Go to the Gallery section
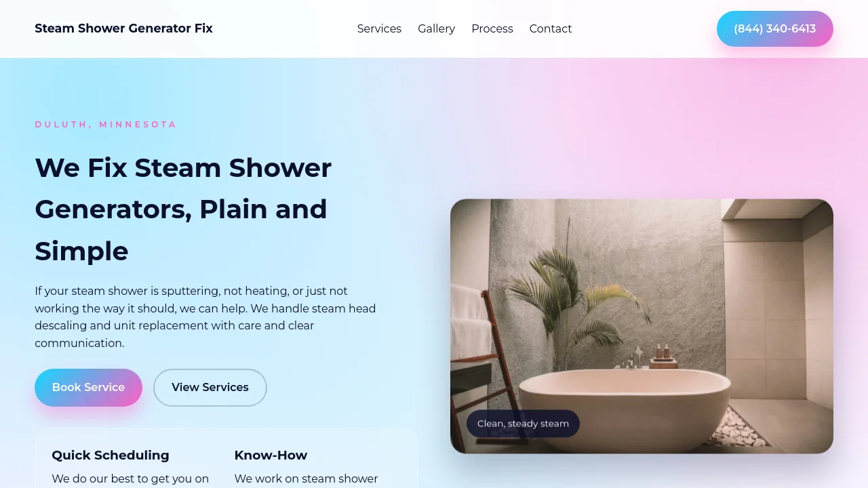Image resolution: width=868 pixels, height=488 pixels. point(436,28)
